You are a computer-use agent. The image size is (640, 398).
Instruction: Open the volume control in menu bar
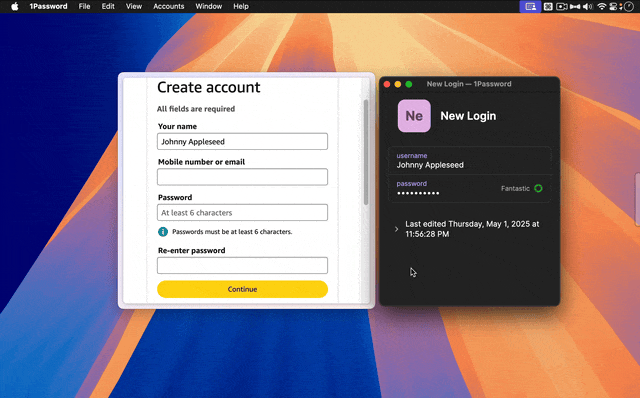588,7
